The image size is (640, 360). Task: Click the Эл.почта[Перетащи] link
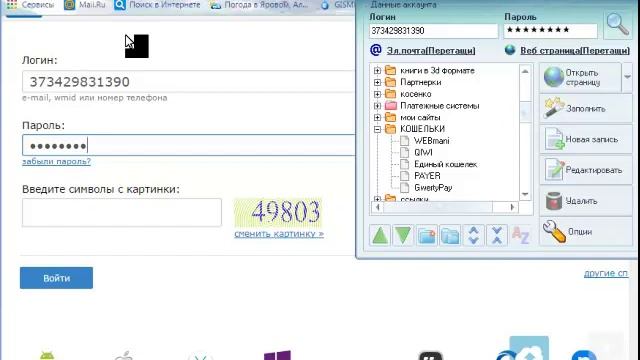pos(431,51)
